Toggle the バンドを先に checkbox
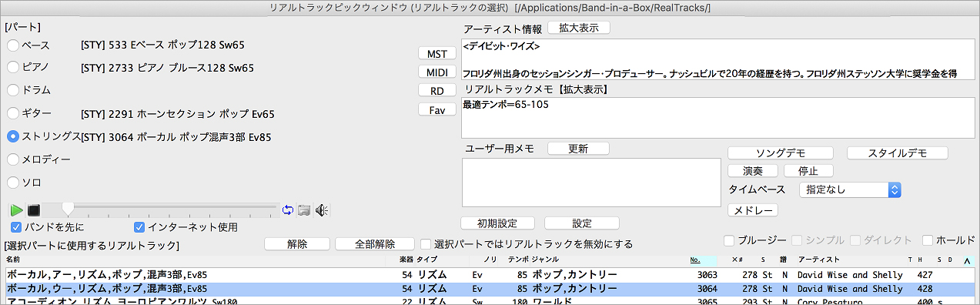This screenshot has height=305, width=980. 17,227
